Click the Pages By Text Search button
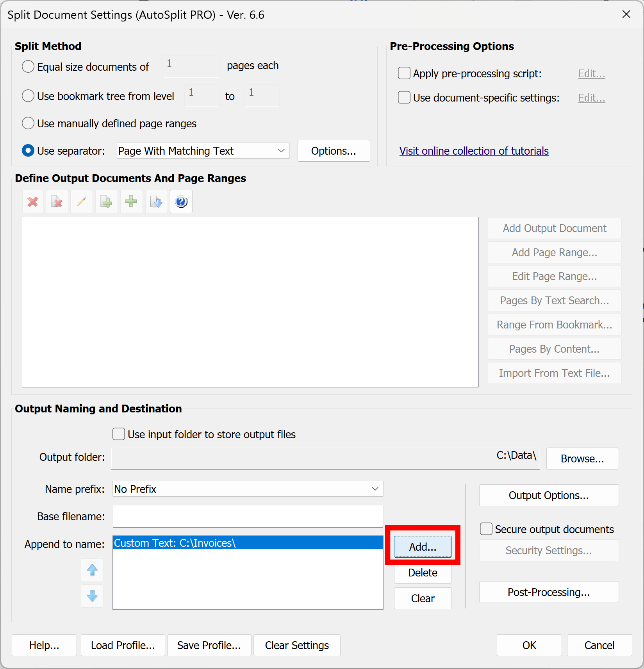644x669 pixels. point(554,300)
